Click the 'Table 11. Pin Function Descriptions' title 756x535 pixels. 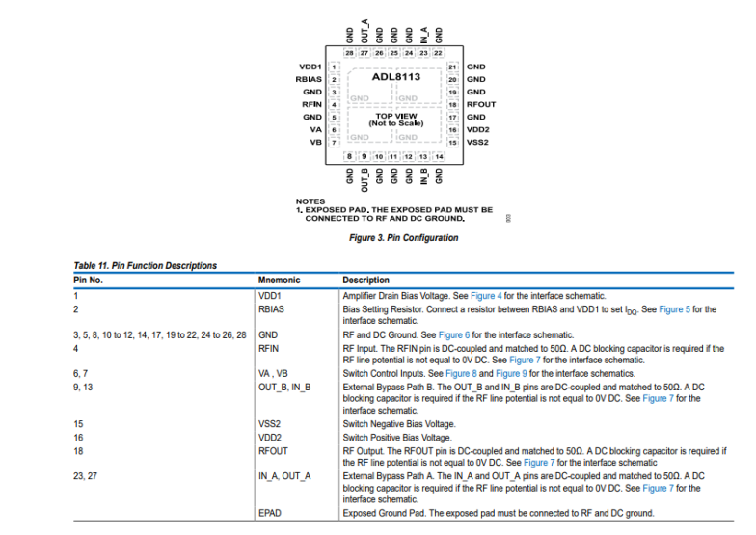[x=145, y=265]
